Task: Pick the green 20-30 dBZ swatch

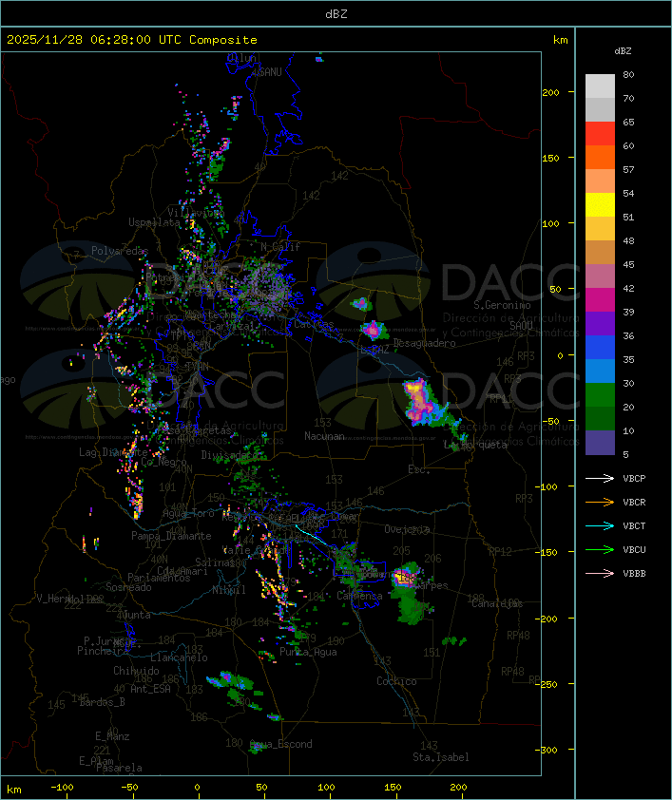Action: 600,395
